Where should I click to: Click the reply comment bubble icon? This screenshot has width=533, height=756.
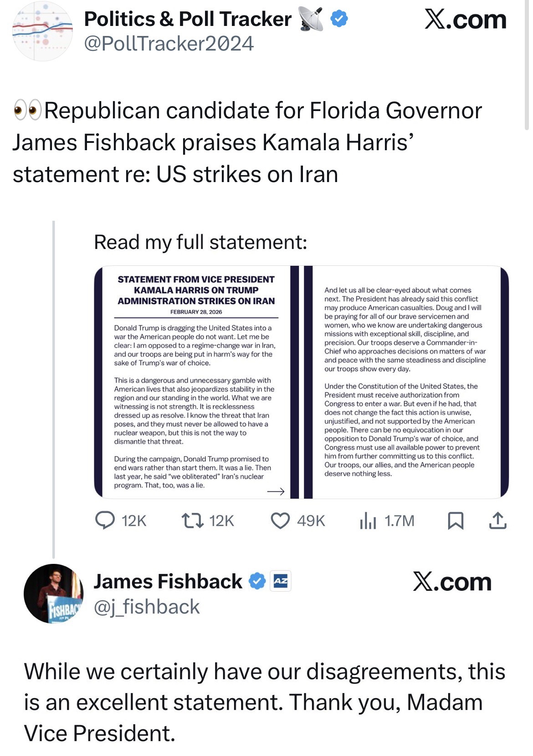click(105, 520)
